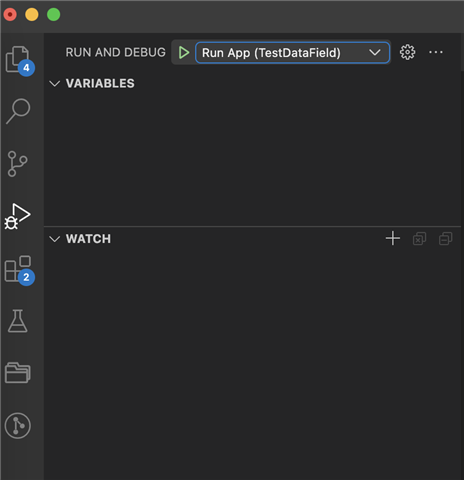Remove all watch expressions
Screen dimensions: 464x480
(x=419, y=239)
